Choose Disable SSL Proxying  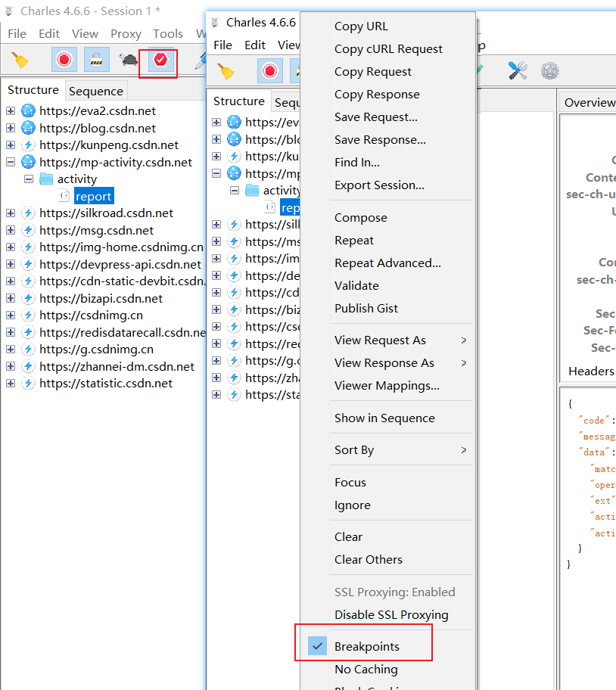coord(391,615)
